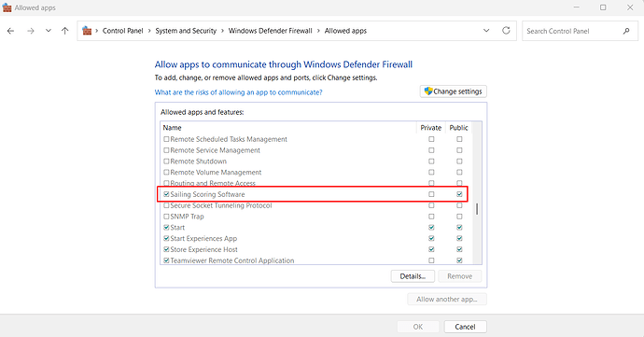
Task: Open recent locations dropdown arrow
Action: (x=48, y=31)
